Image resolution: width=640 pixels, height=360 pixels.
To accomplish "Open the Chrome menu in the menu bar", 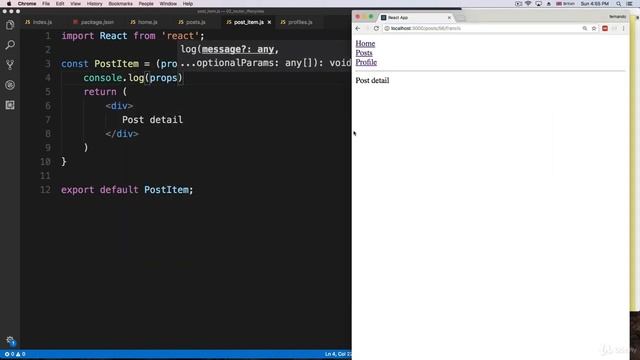I will coord(27,4).
